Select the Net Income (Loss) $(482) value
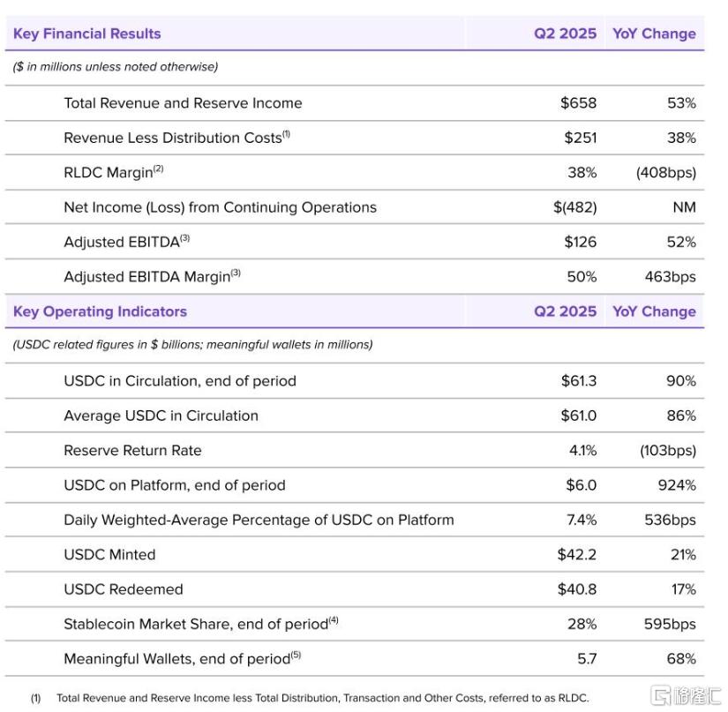 pyautogui.click(x=574, y=207)
